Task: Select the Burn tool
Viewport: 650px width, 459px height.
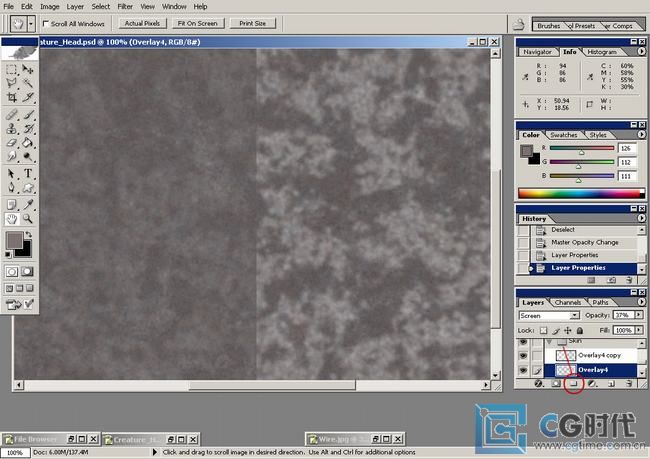Action: coord(28,156)
